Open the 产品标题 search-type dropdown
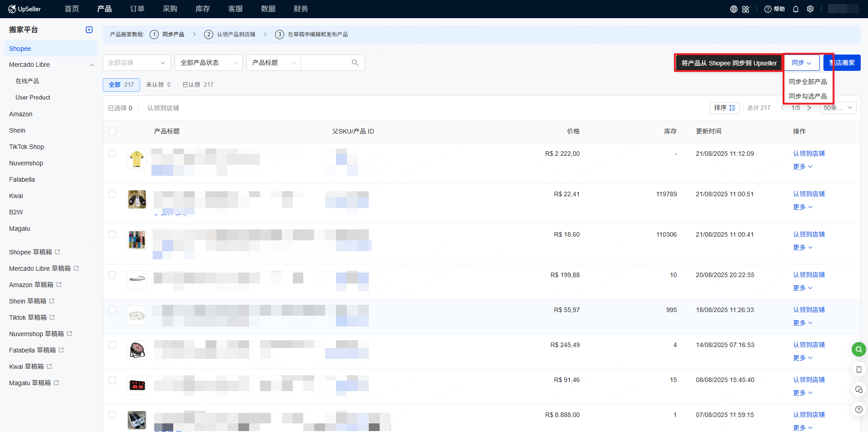Image resolution: width=868 pixels, height=432 pixels. click(x=274, y=63)
